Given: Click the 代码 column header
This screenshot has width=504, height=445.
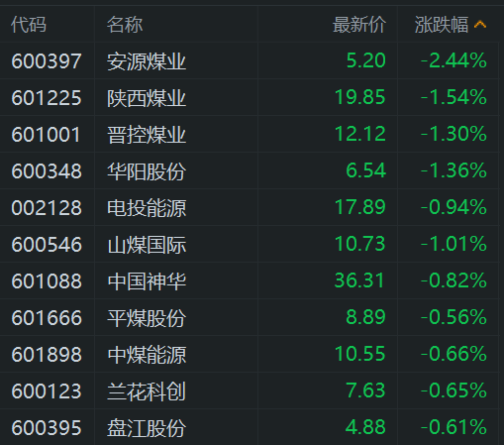Looking at the screenshot, I should point(29,25).
